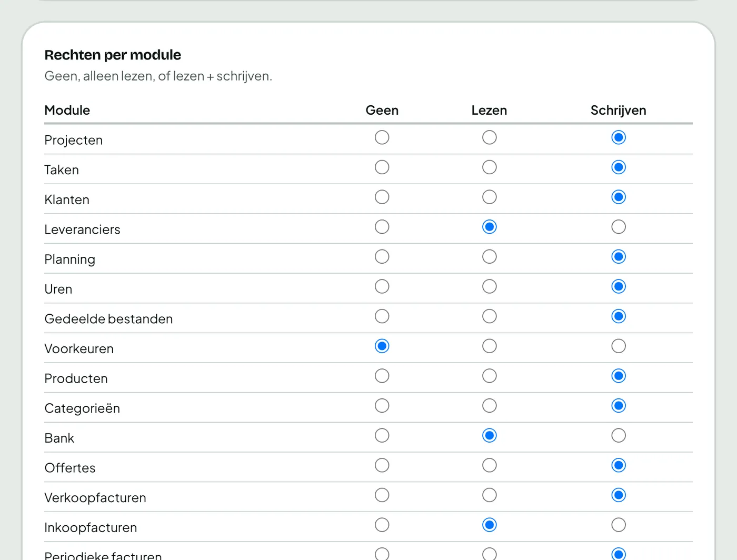This screenshot has width=737, height=560.
Task: Click the selected Schrijven radio for Projecten
Action: coord(619,137)
